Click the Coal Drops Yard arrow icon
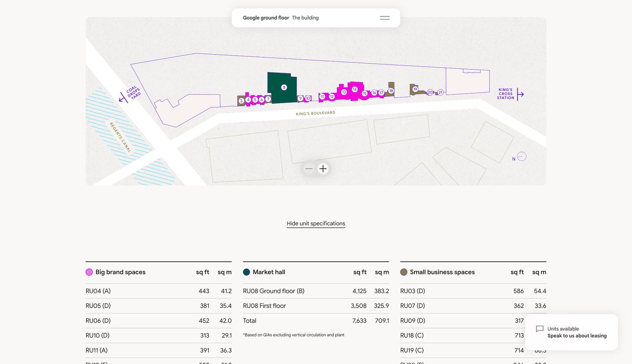 tap(122, 97)
